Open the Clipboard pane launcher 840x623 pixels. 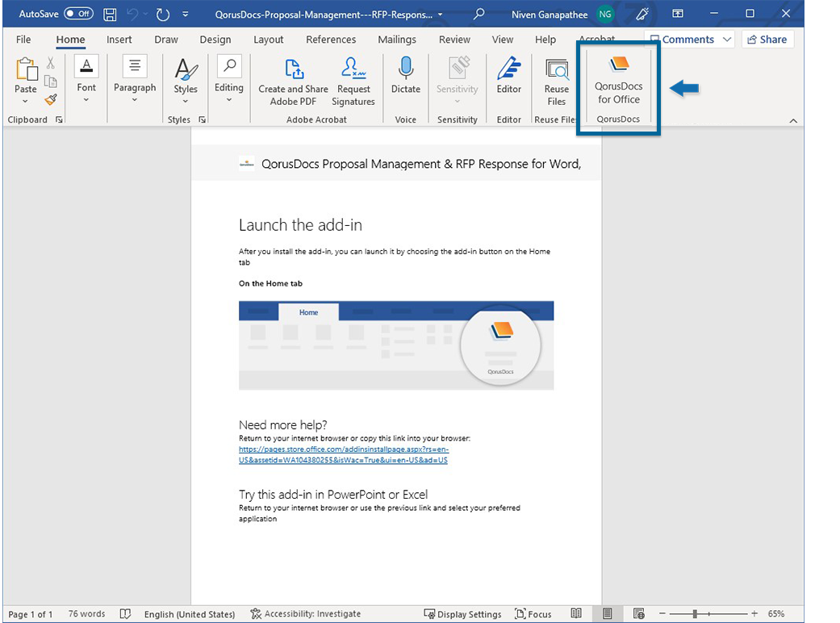pos(59,119)
